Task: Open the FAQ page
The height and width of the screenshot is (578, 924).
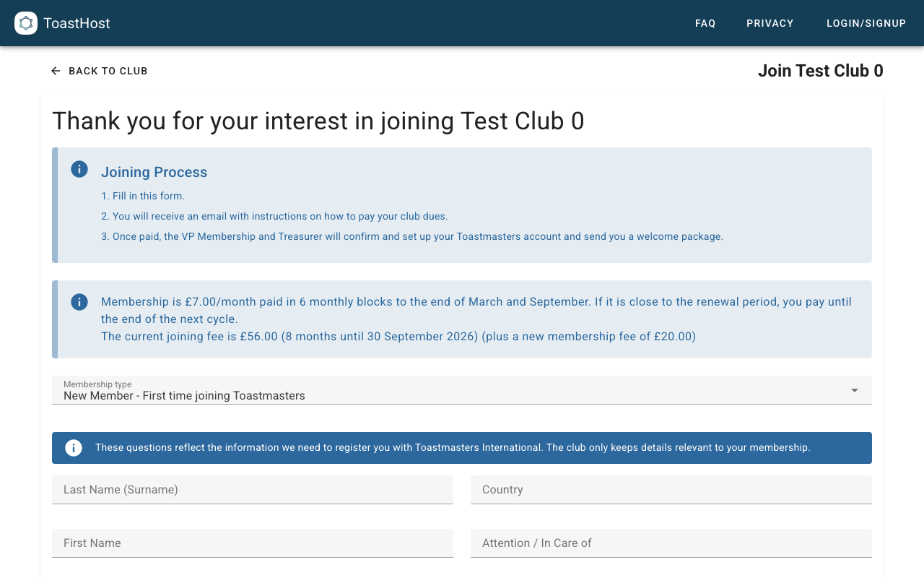Action: tap(705, 23)
